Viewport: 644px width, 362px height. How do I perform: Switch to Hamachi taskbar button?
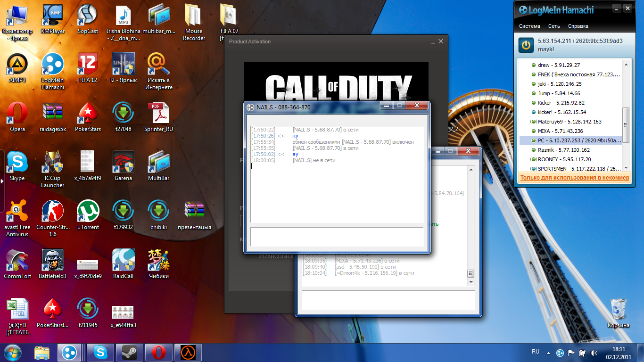tap(70, 352)
